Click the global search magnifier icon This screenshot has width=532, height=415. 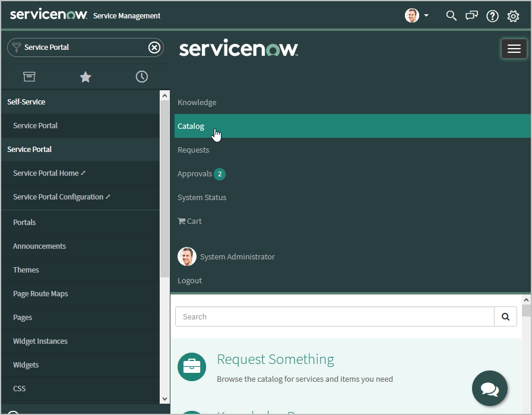coord(451,16)
